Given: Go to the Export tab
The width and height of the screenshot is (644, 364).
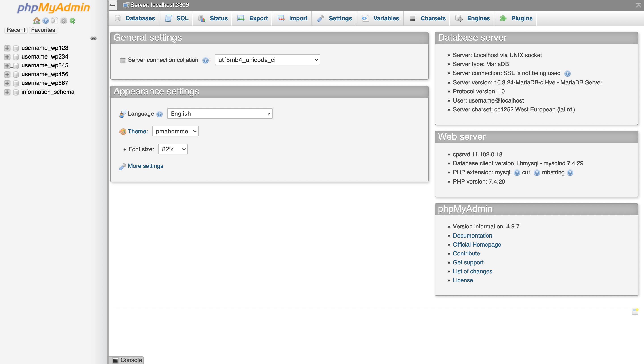Looking at the screenshot, I should click(x=252, y=18).
